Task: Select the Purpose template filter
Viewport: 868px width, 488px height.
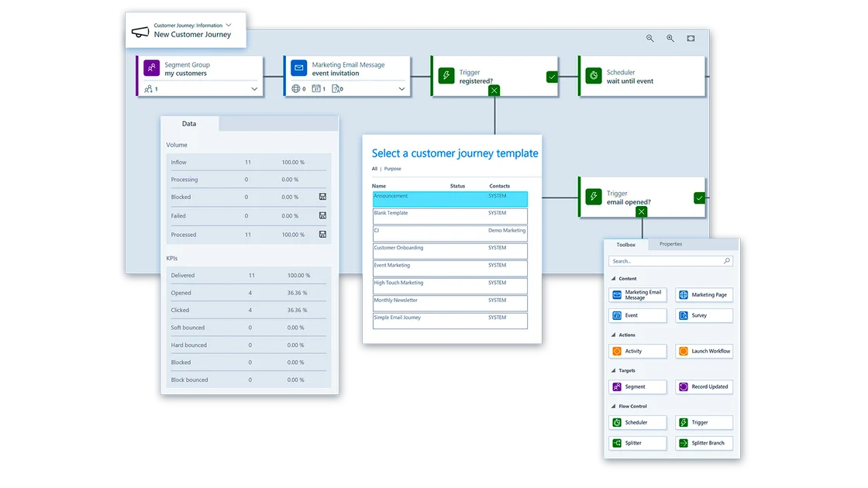Action: 392,169
